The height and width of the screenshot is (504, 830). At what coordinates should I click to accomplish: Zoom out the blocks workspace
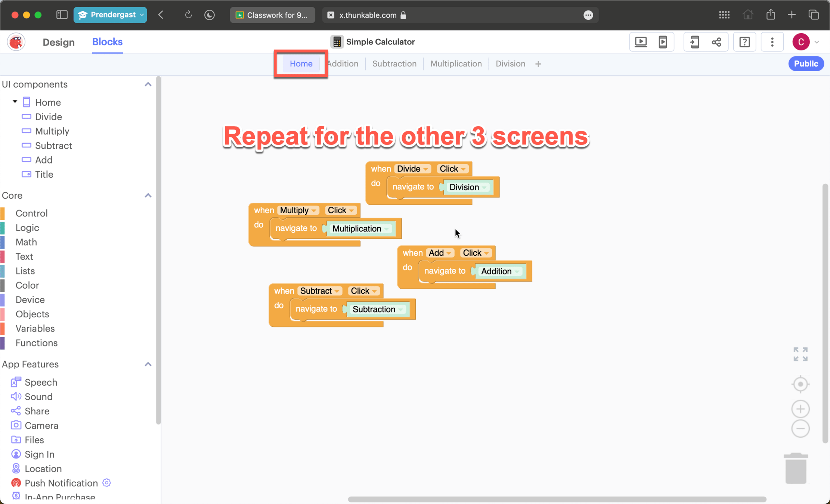pos(800,428)
